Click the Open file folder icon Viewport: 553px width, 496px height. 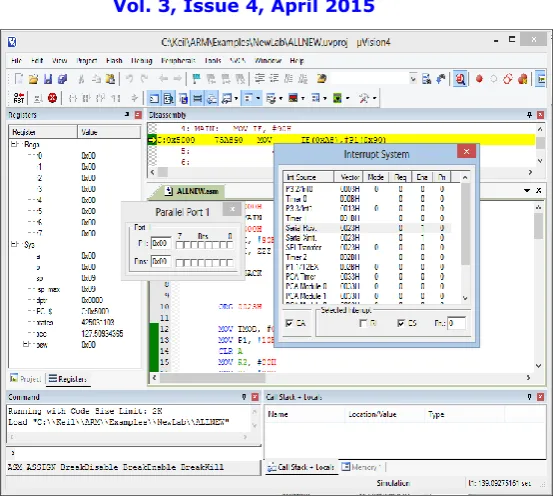tap(33, 79)
